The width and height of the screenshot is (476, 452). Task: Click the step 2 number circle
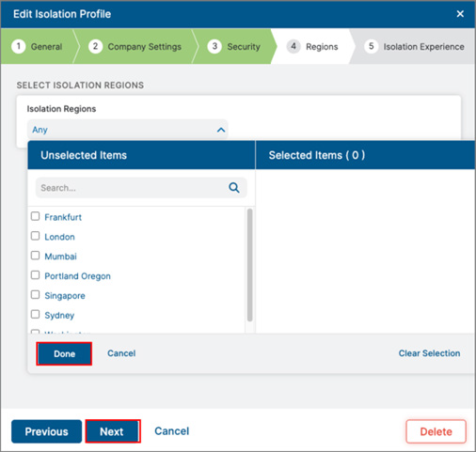95,46
